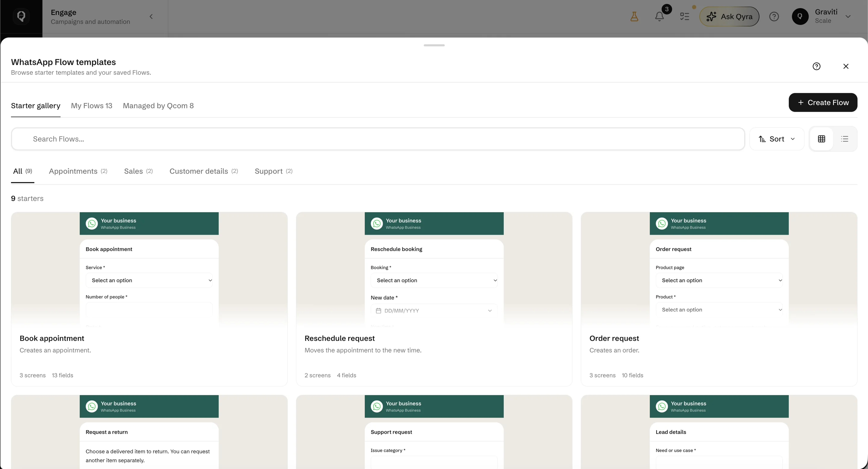Open the Order request template card title

(x=614, y=338)
